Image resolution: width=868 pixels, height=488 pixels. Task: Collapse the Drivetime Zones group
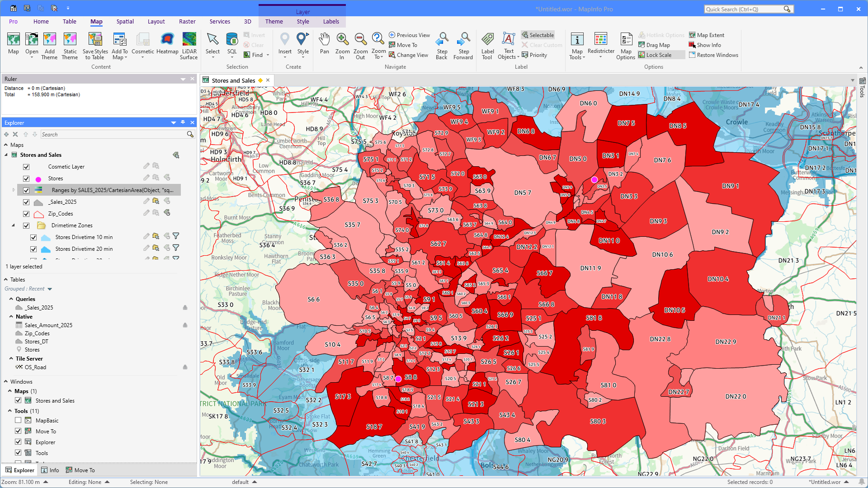[x=13, y=225]
